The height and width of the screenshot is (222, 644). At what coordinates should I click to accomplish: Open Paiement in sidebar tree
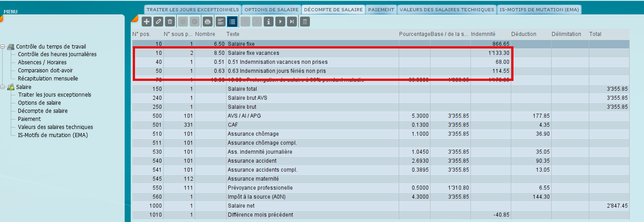pos(29,119)
